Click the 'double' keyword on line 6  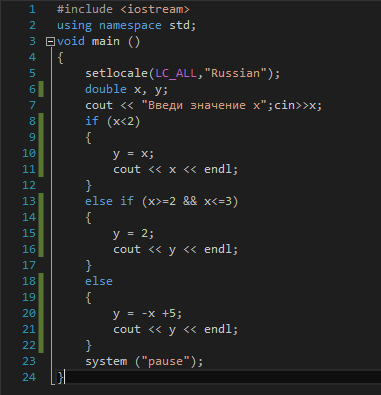click(106, 89)
